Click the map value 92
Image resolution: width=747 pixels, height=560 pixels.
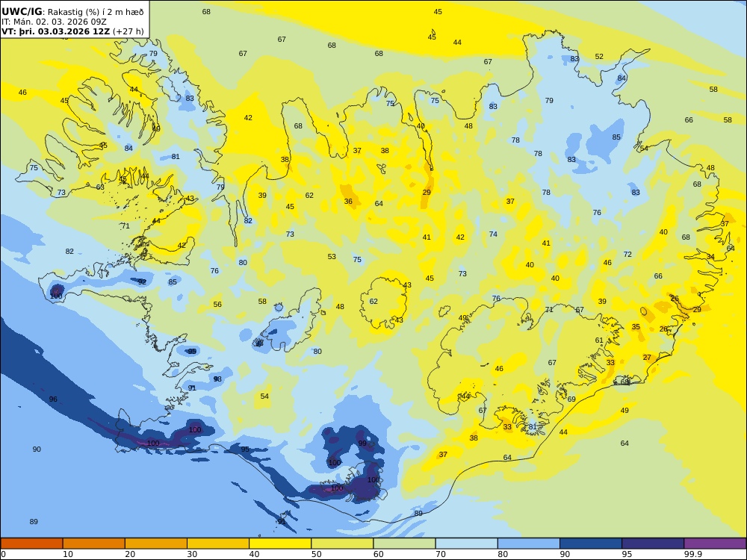pos(142,282)
